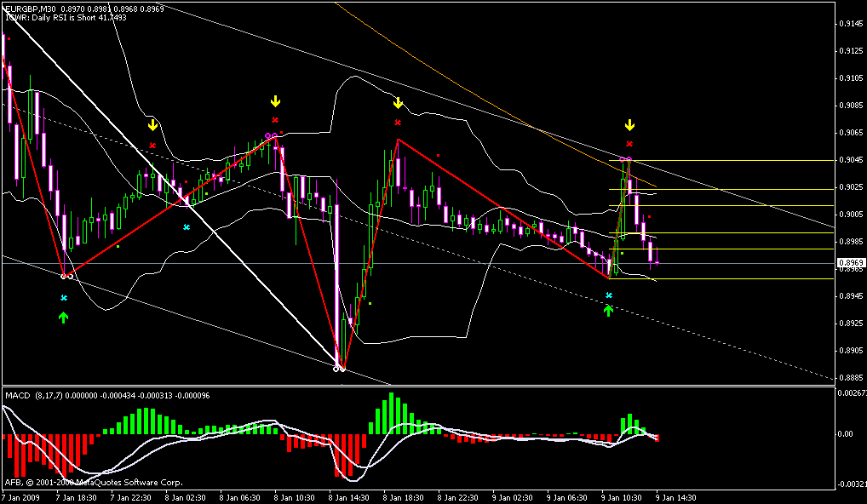Click the 9 Jan 14:30 time axis label
The width and height of the screenshot is (867, 504).
(x=678, y=497)
